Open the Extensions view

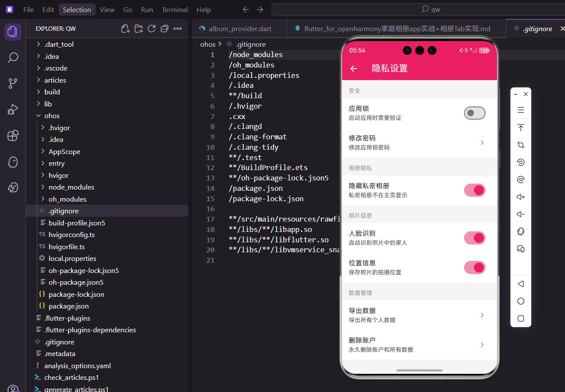point(13,135)
